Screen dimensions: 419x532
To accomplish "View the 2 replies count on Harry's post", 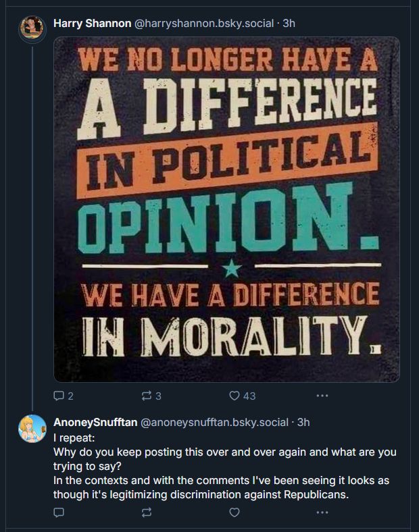I will click(x=70, y=396).
